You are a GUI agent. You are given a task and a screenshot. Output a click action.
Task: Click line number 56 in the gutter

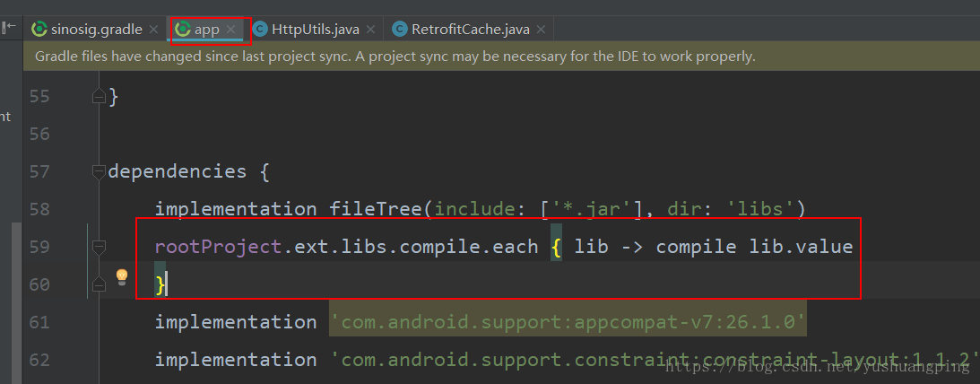click(x=39, y=134)
